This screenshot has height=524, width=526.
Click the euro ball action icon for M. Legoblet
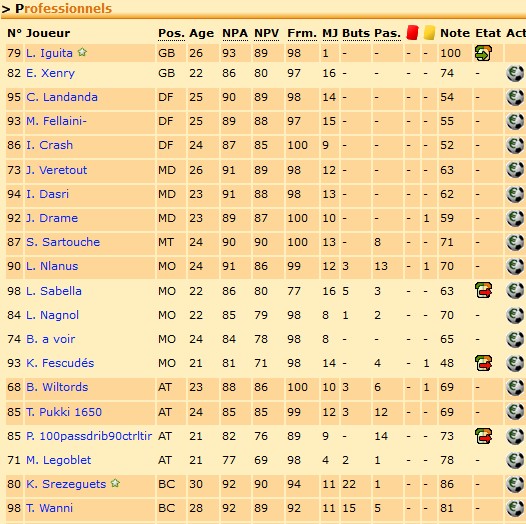[x=515, y=460]
